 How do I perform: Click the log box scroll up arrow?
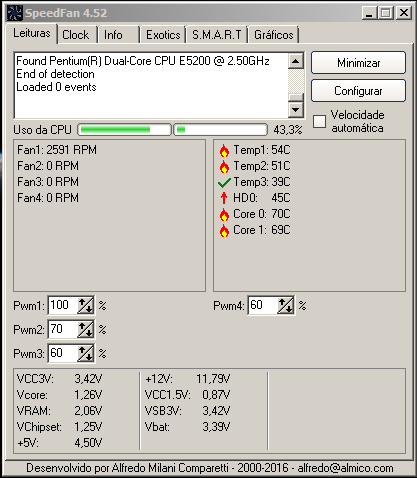pos(296,61)
